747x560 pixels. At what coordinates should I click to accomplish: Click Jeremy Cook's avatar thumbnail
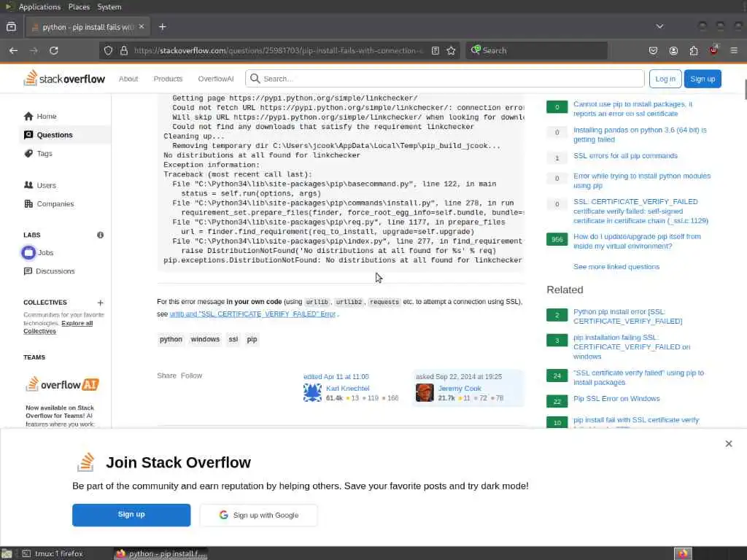coord(425,393)
